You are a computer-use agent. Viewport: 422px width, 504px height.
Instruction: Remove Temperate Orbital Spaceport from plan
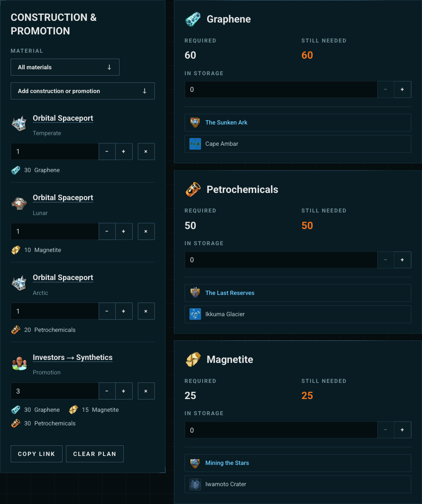click(x=146, y=151)
